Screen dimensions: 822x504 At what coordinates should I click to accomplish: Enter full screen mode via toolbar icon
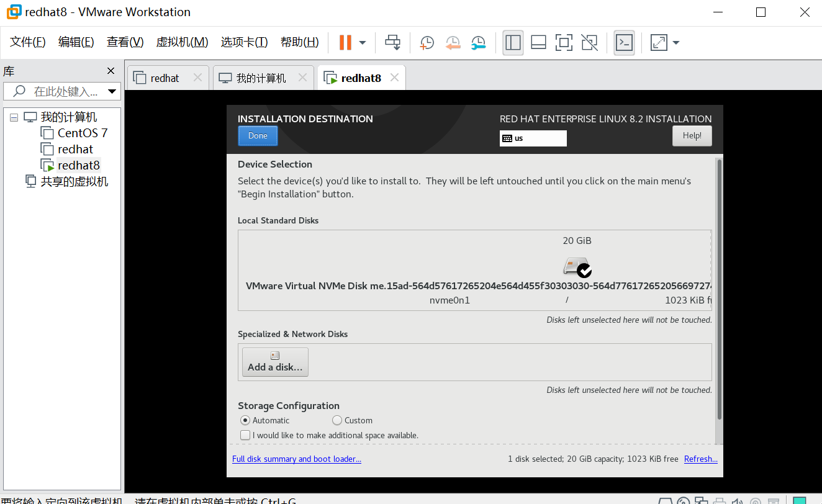pos(564,42)
